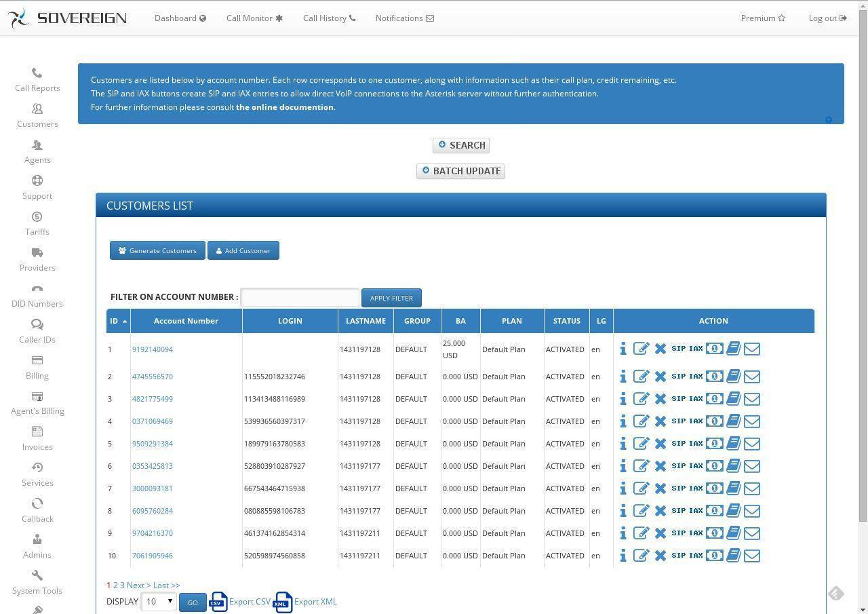Click Add Customer button
This screenshot has width=868, height=614.
[243, 250]
